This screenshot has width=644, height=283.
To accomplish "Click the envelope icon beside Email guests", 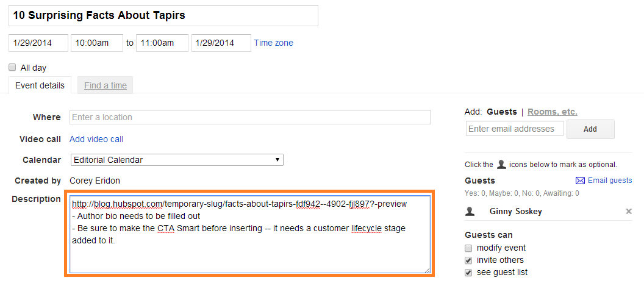I will tap(580, 181).
